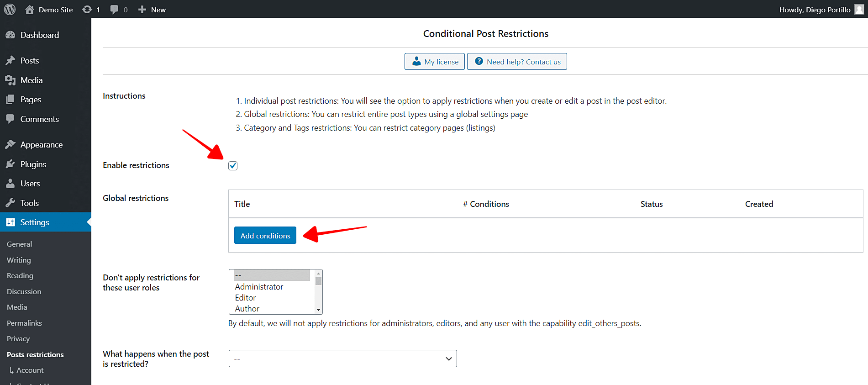
Task: Click the Global restrictions label
Action: pyautogui.click(x=136, y=198)
